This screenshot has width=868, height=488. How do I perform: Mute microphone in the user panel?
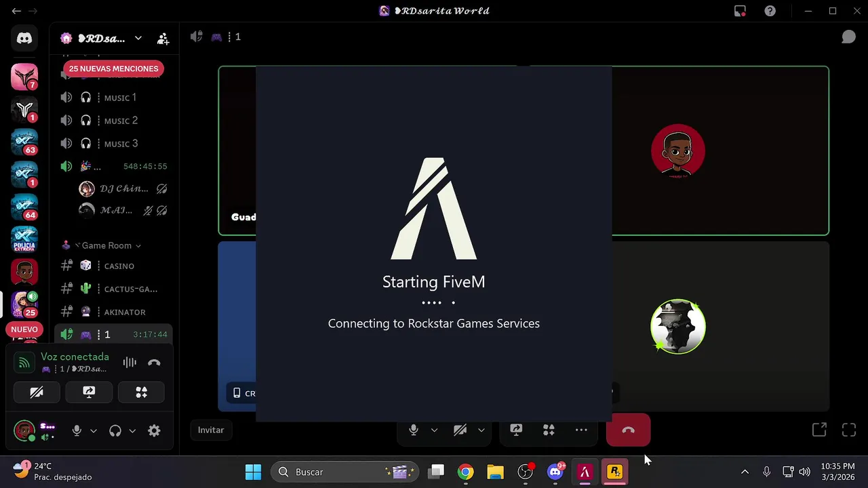click(x=77, y=430)
